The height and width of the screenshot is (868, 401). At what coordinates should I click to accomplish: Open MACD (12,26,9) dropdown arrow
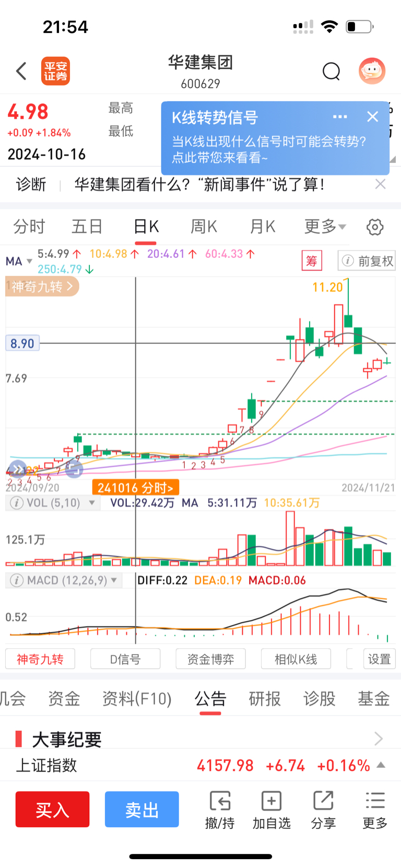[x=113, y=580]
